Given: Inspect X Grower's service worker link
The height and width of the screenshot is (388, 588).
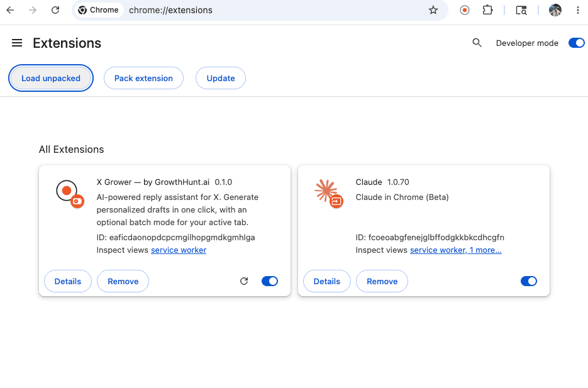Looking at the screenshot, I should pos(179,250).
